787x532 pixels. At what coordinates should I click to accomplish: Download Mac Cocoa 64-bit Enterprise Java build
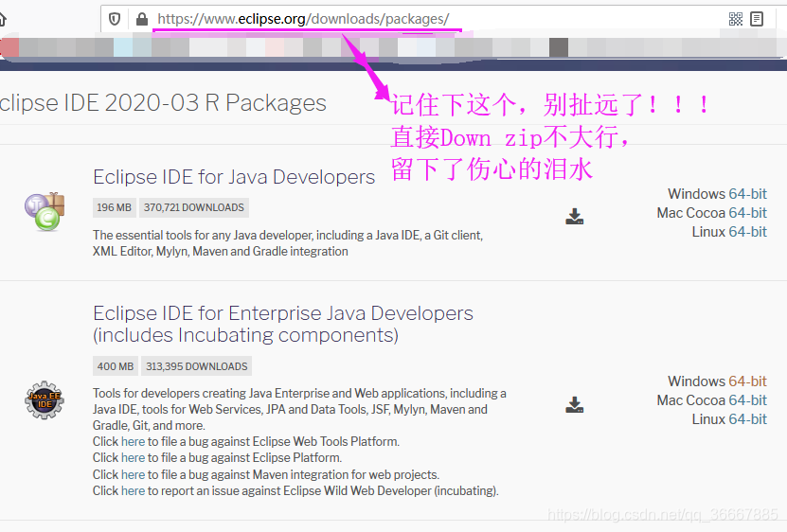(747, 400)
